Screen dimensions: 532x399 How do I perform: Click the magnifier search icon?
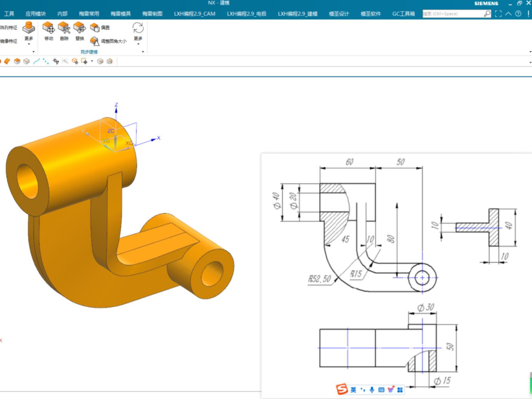487,14
